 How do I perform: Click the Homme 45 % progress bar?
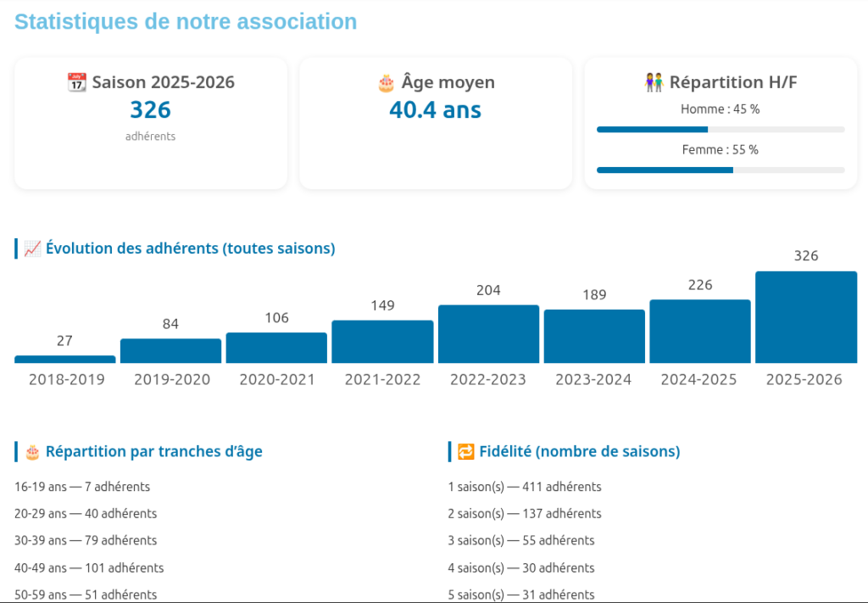pyautogui.click(x=720, y=130)
